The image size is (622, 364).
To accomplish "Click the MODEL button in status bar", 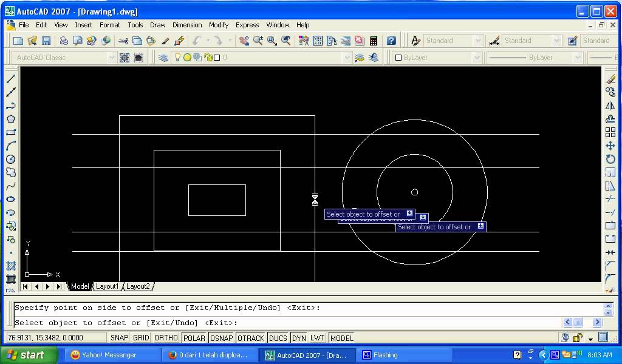I will 341,338.
